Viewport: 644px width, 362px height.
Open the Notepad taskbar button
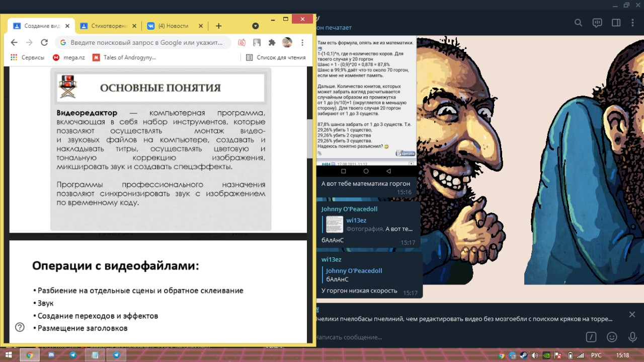(95, 355)
